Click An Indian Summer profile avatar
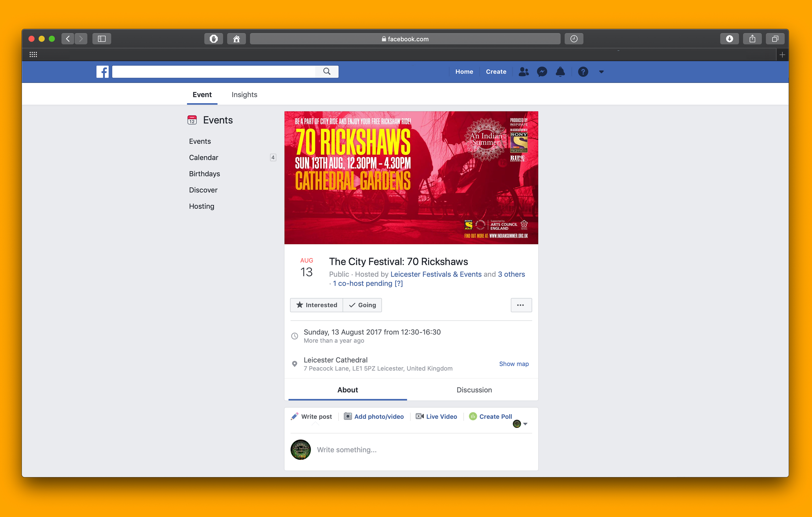This screenshot has height=517, width=812. 300,450
